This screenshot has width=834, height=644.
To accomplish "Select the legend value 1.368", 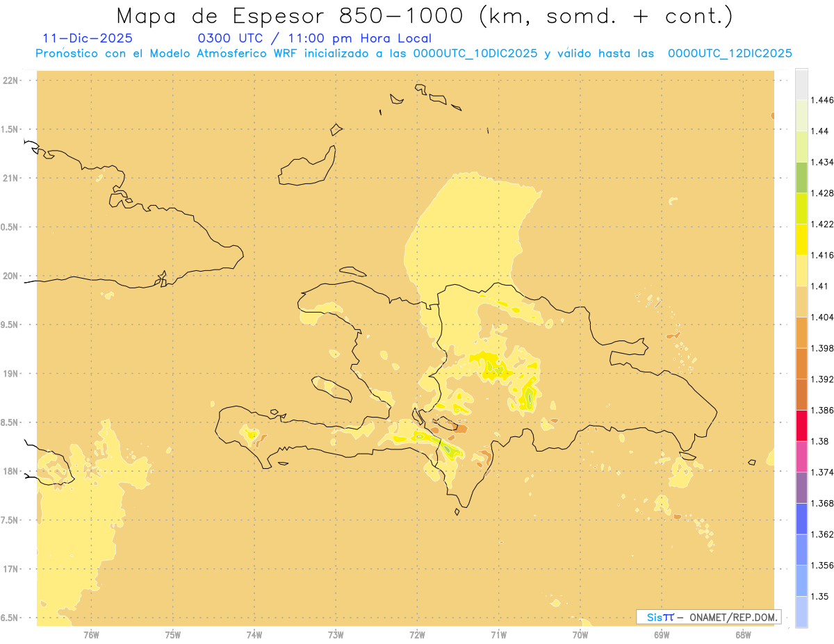I will [x=823, y=503].
